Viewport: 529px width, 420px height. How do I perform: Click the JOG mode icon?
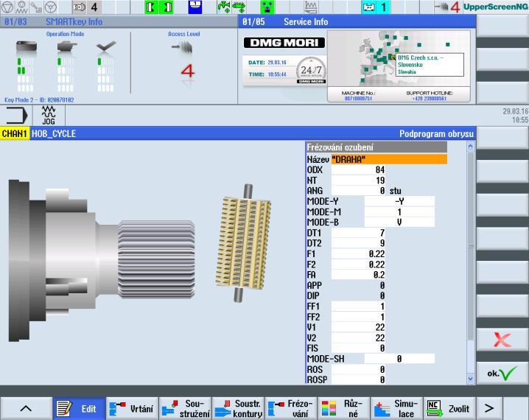(49, 116)
